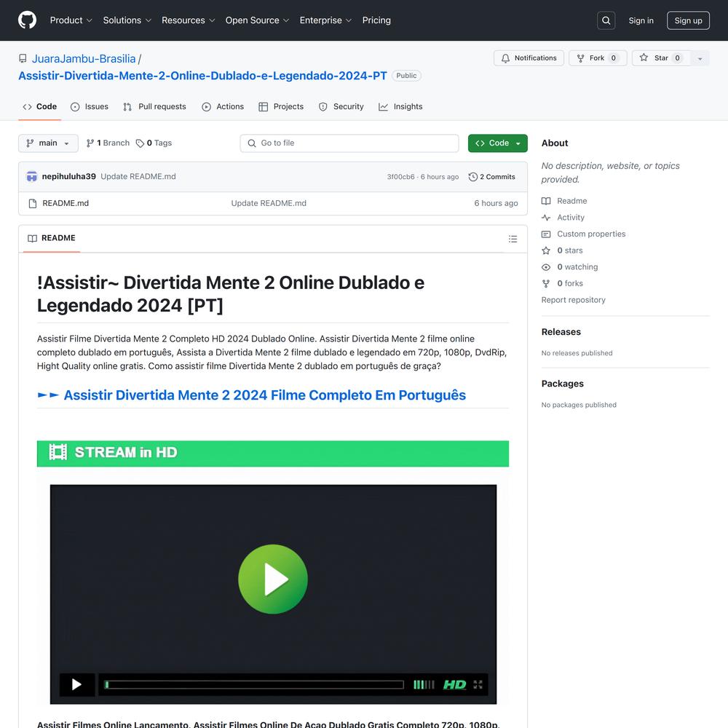Open nepihuluha39 profile name

coord(68,176)
